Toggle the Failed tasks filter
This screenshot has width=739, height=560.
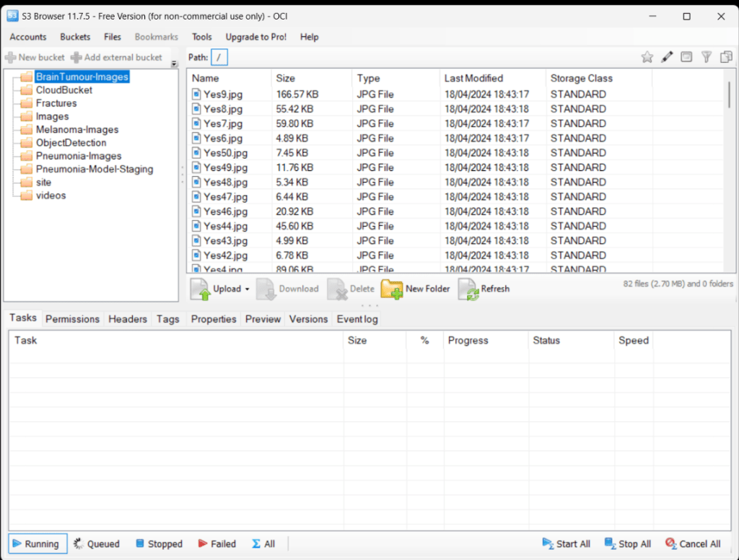click(214, 544)
